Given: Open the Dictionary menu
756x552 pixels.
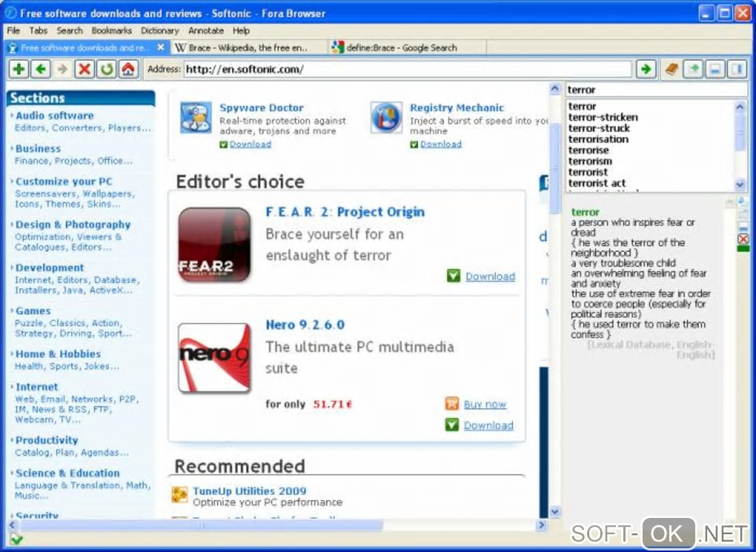Looking at the screenshot, I should click(159, 30).
